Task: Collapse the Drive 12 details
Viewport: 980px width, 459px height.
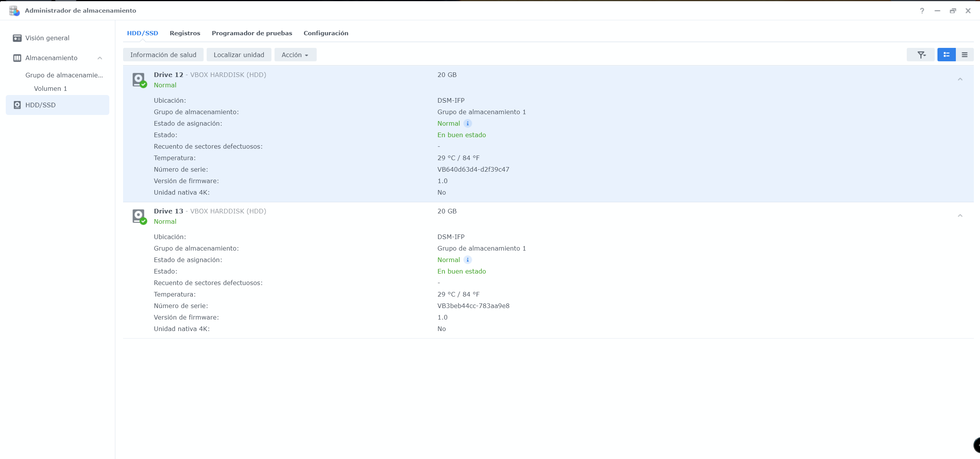Action: coord(960,79)
